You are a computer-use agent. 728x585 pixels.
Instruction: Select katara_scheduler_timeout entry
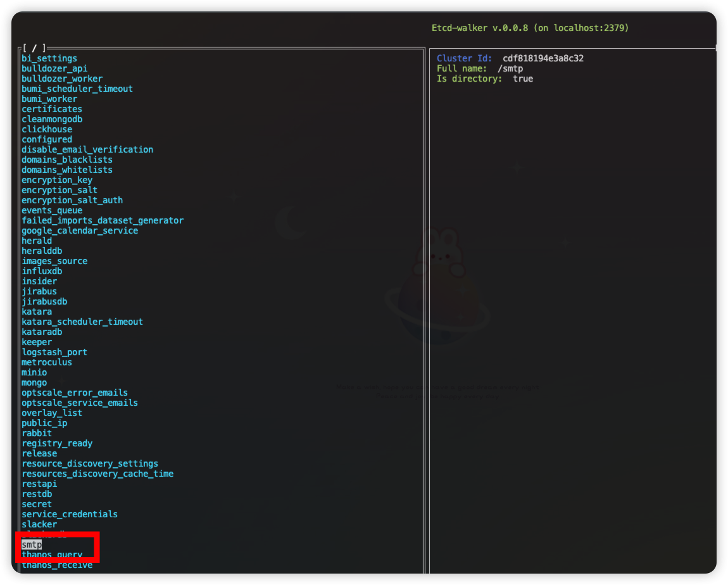click(82, 322)
